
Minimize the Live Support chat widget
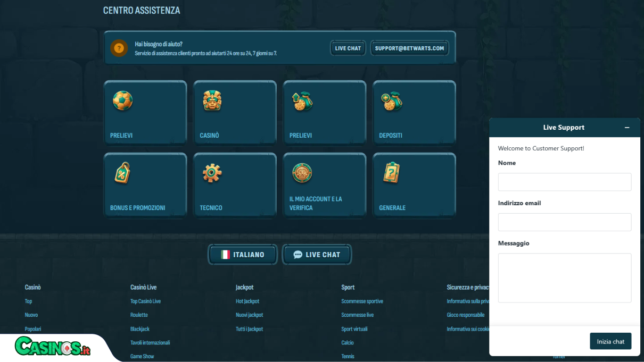click(x=627, y=128)
